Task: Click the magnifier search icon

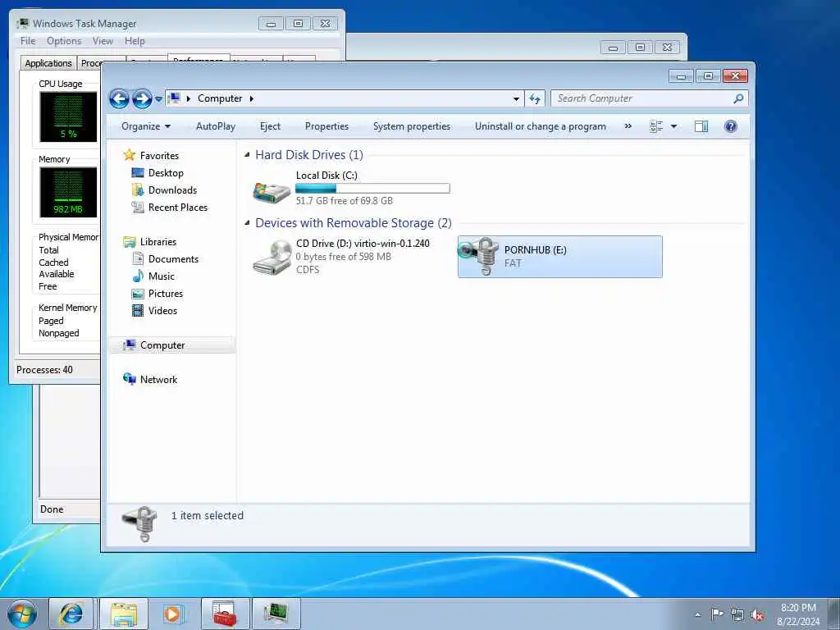Action: pos(739,98)
